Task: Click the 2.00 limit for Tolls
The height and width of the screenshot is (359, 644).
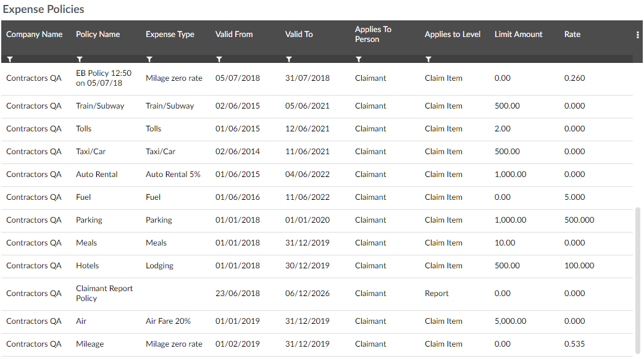Action: point(501,128)
